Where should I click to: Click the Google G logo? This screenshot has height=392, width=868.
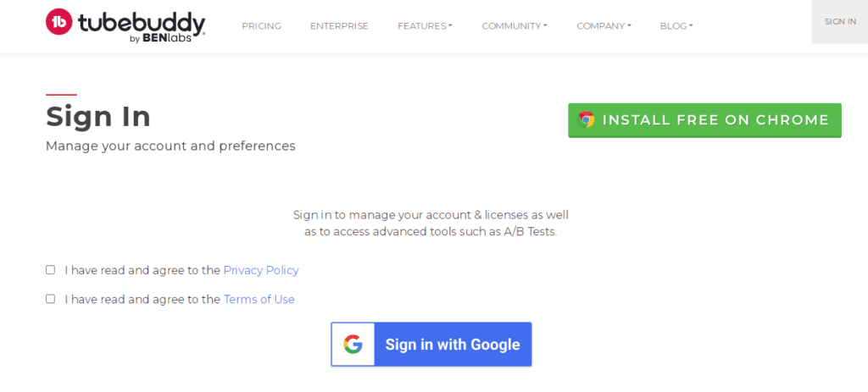[x=353, y=345]
